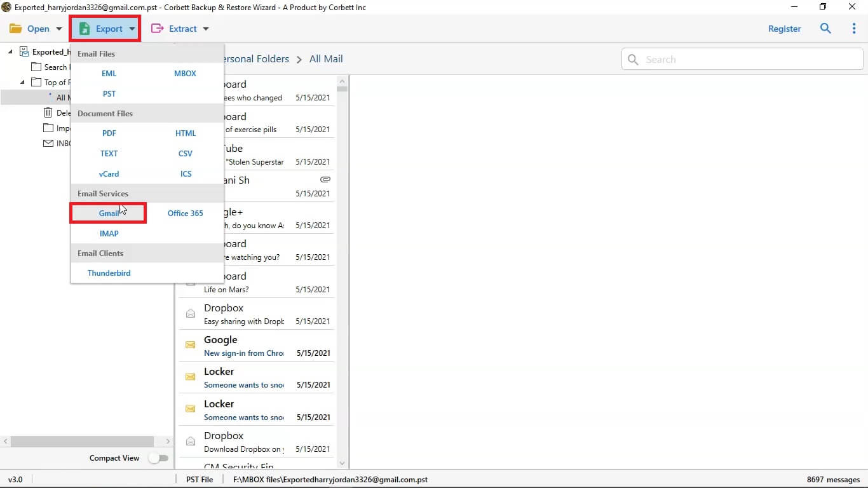Click the 8697 messages status text
Viewport: 868px width, 488px height.
click(833, 480)
